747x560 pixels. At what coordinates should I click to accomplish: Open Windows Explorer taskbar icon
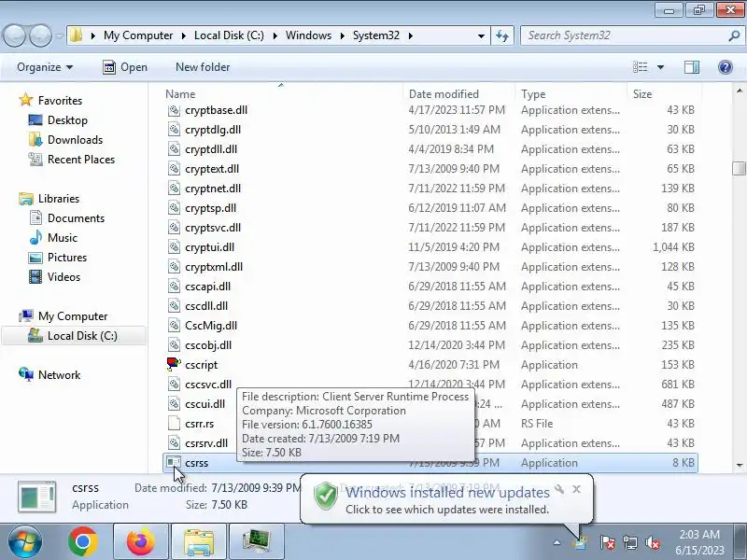(199, 542)
